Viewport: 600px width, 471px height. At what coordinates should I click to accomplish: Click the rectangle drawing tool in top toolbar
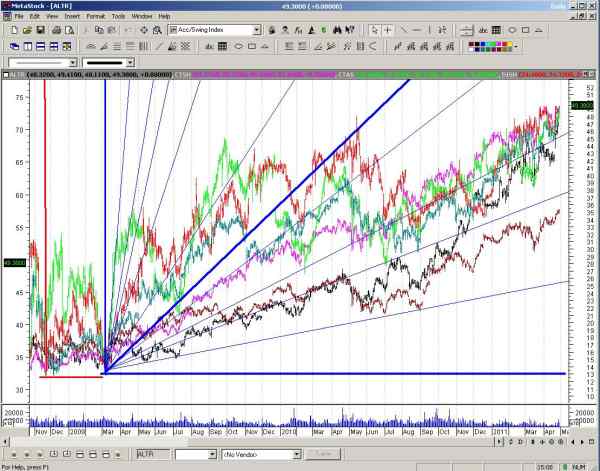[525, 30]
